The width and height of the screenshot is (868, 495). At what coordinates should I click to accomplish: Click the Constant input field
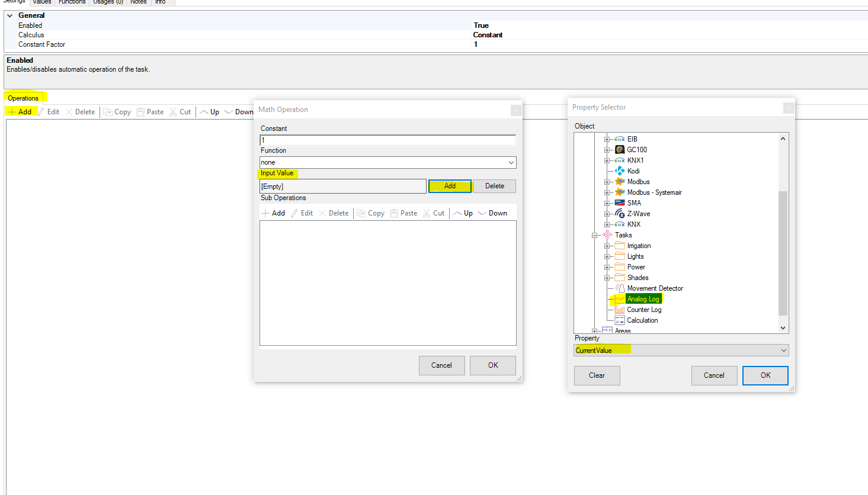pyautogui.click(x=387, y=140)
